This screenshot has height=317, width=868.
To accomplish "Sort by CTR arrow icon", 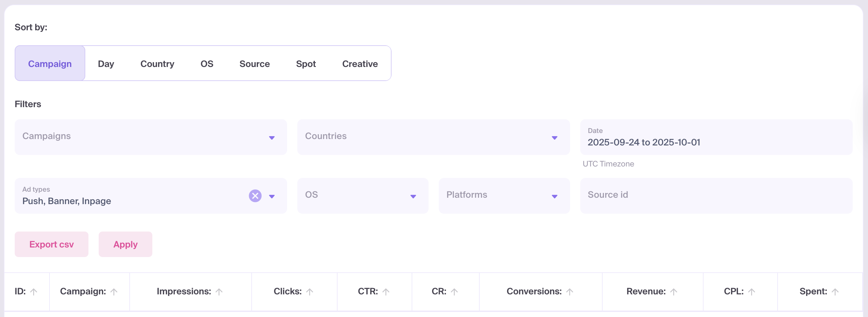I will click(386, 292).
